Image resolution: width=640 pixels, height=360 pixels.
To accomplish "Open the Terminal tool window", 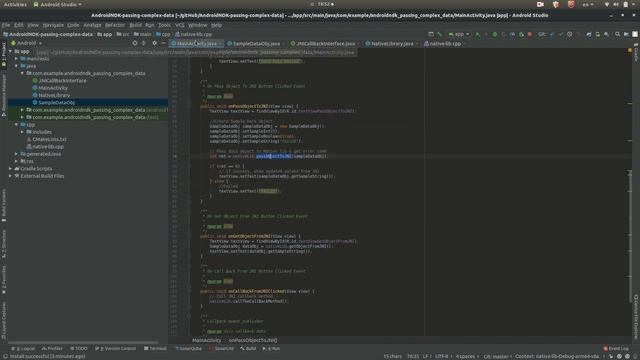I will pyautogui.click(x=155, y=349).
